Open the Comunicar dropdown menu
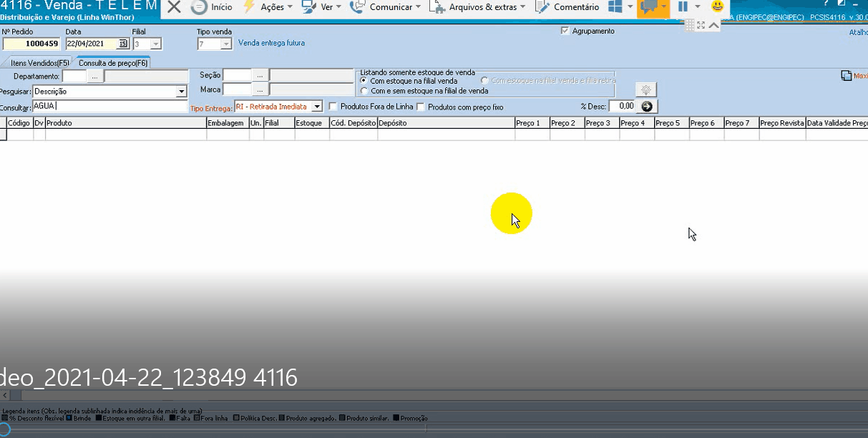The height and width of the screenshot is (438, 868). tap(386, 6)
